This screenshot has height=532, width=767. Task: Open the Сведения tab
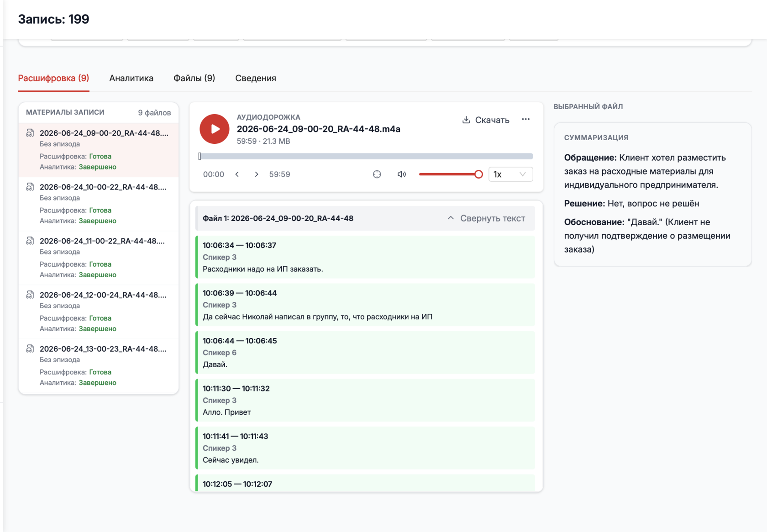click(x=256, y=78)
